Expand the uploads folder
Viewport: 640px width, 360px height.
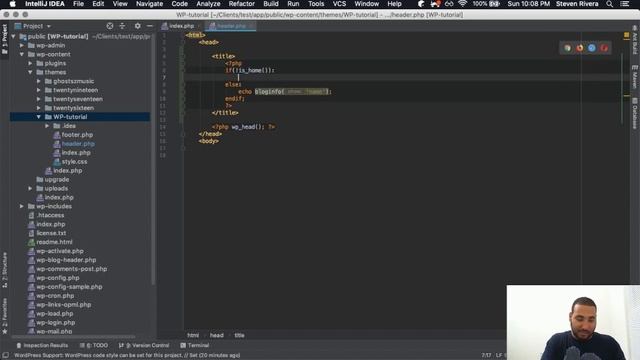point(30,189)
